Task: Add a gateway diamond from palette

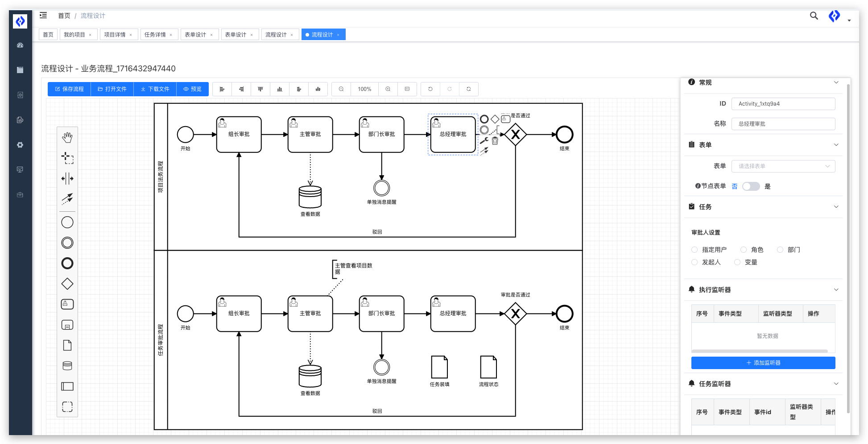Action: click(x=67, y=284)
